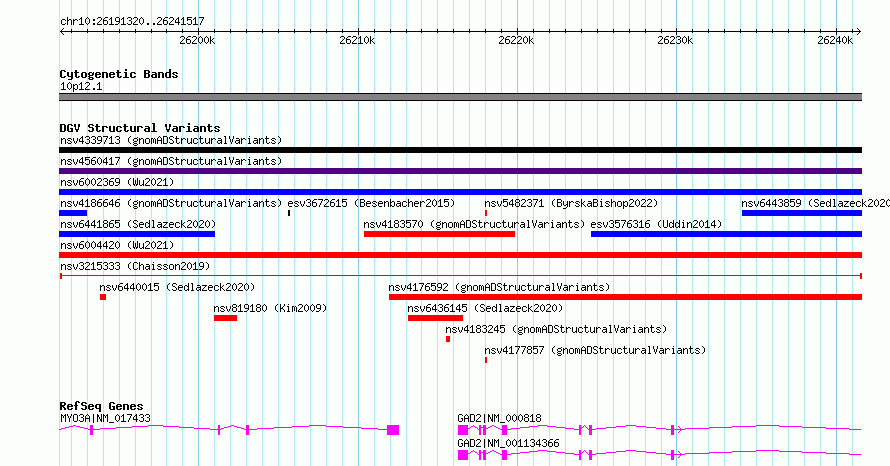Open the nsv4183570 variant label

(474, 224)
